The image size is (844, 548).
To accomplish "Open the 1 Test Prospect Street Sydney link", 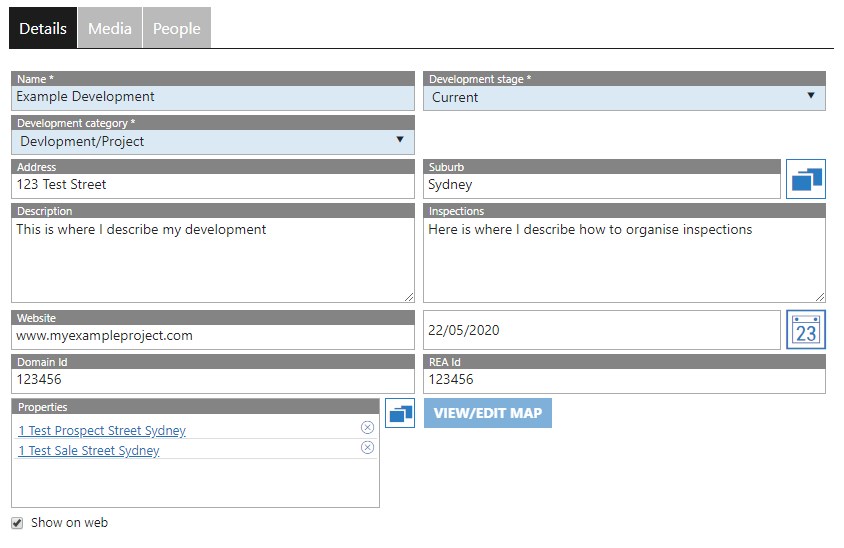I will click(102, 431).
